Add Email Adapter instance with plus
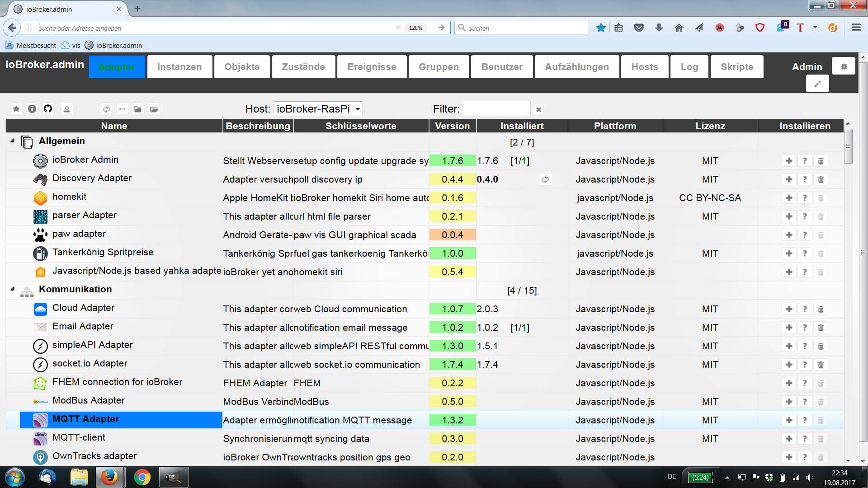868x488 pixels. pyautogui.click(x=789, y=328)
